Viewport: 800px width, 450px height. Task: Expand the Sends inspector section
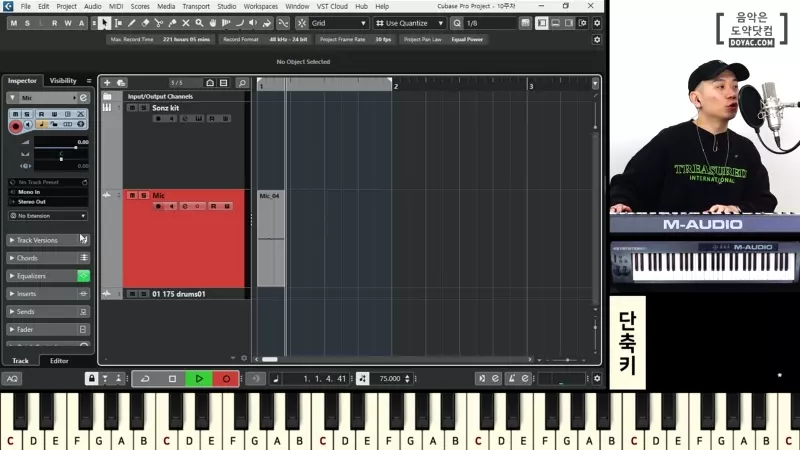[x=48, y=311]
